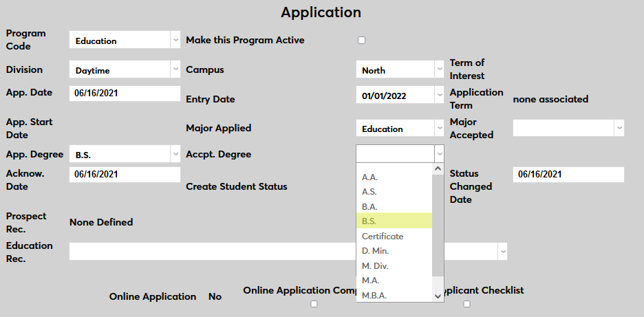Click the 'None Defined' prospect text
This screenshot has width=644, height=317.
pos(101,222)
